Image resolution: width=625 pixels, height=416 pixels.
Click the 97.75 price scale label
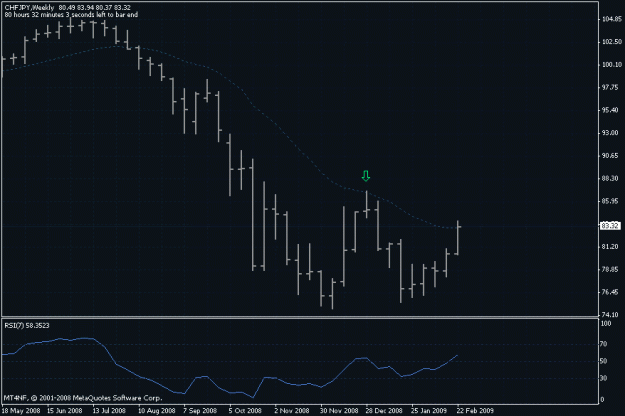pos(610,87)
